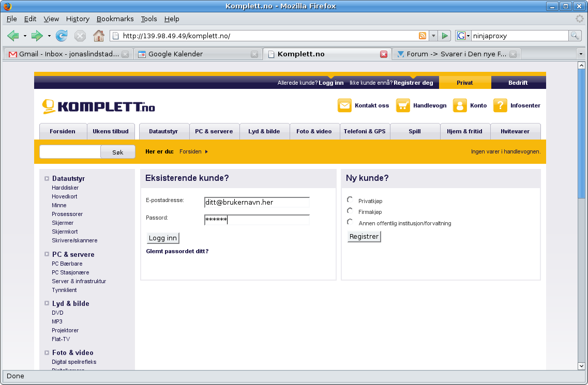Viewport: 588px width, 385px height.
Task: Click the ninjaproxy browser search field
Action: point(520,36)
